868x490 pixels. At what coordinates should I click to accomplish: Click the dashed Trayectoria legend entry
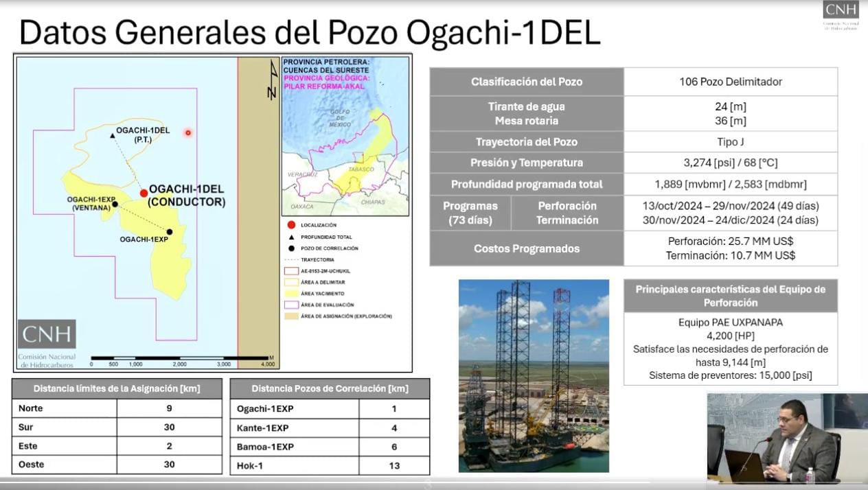(291, 259)
